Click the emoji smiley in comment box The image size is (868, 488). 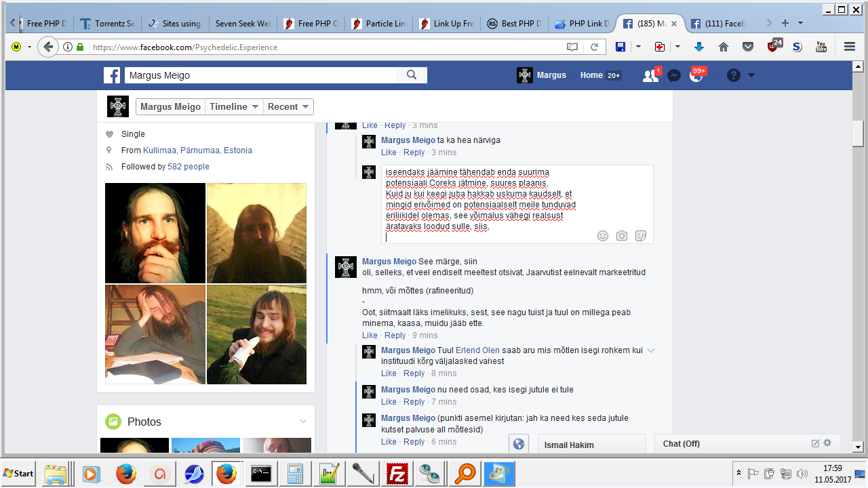(x=602, y=236)
